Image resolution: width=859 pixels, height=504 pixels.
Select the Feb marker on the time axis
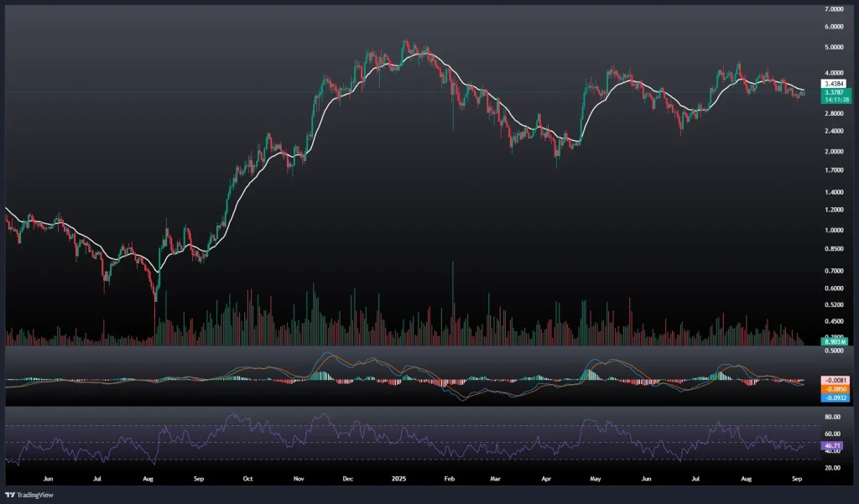[x=448, y=477]
